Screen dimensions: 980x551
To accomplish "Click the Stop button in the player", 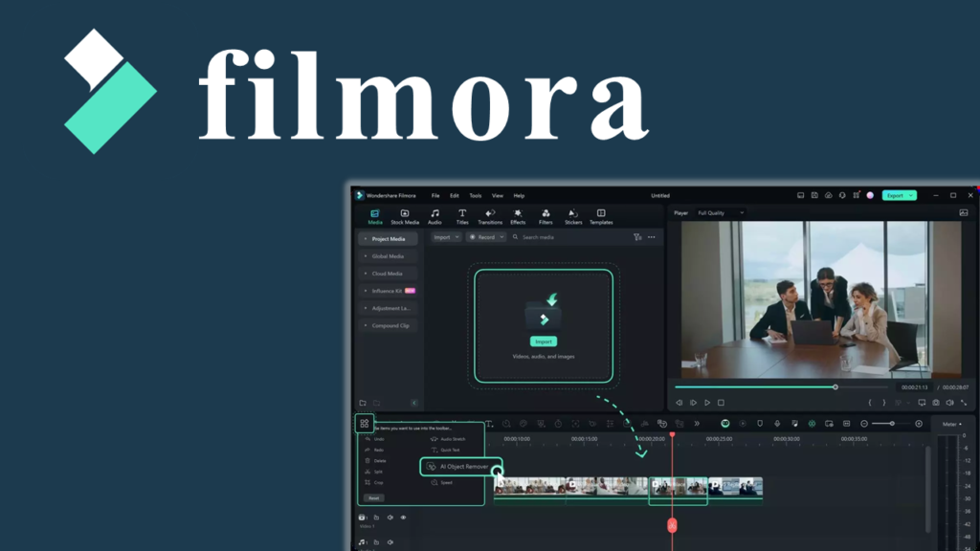I will pyautogui.click(x=721, y=403).
